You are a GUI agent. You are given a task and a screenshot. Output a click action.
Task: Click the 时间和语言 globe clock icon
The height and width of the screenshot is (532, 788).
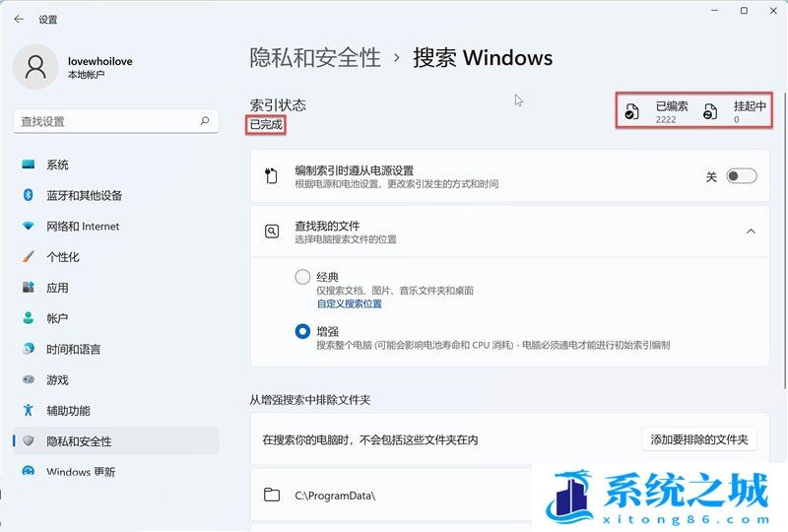tap(29, 349)
